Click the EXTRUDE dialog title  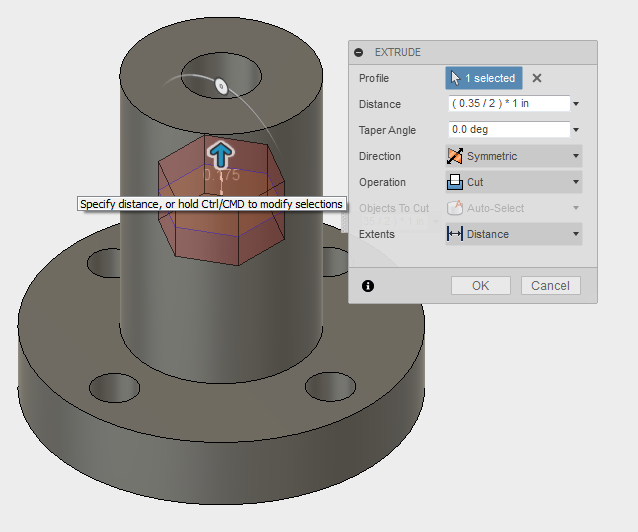pos(398,53)
